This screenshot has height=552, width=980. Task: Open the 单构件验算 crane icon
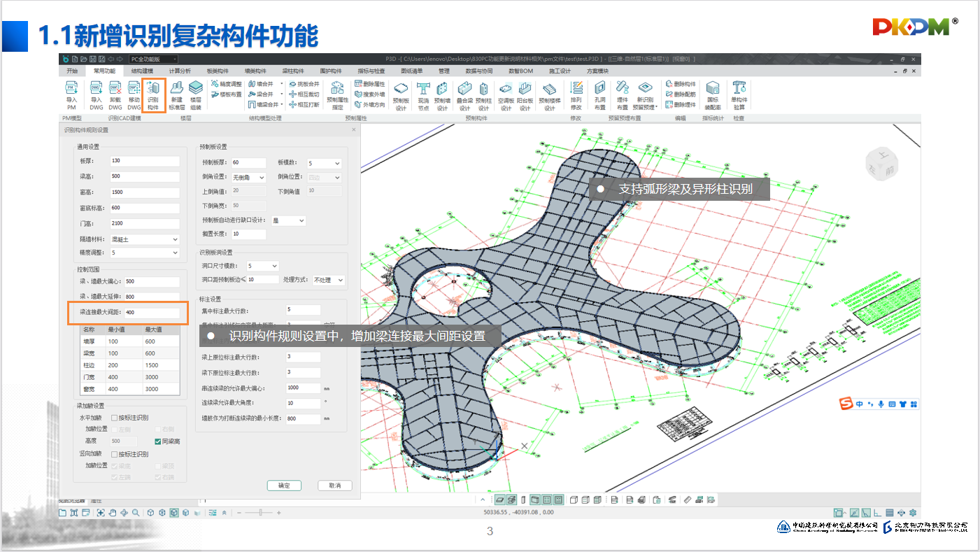tap(739, 94)
